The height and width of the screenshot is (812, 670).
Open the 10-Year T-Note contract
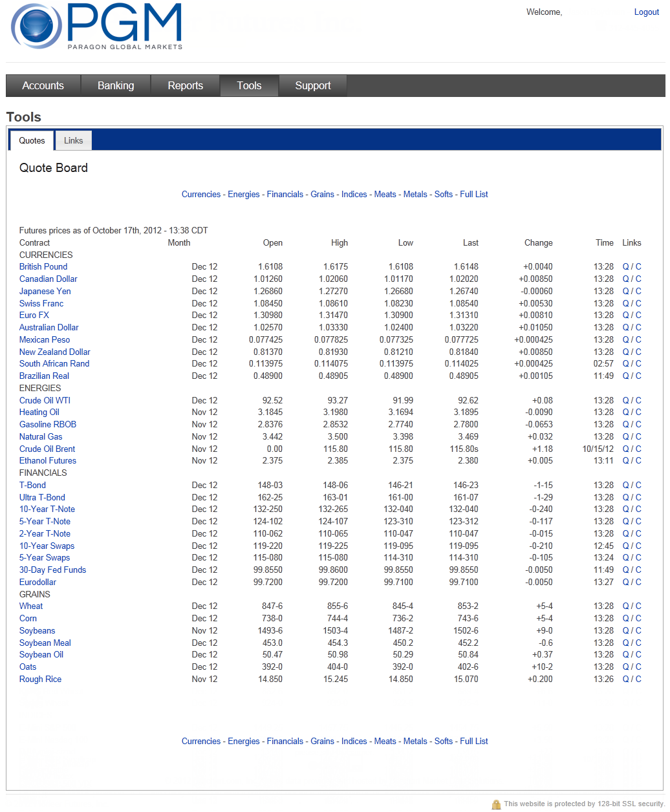(x=47, y=509)
